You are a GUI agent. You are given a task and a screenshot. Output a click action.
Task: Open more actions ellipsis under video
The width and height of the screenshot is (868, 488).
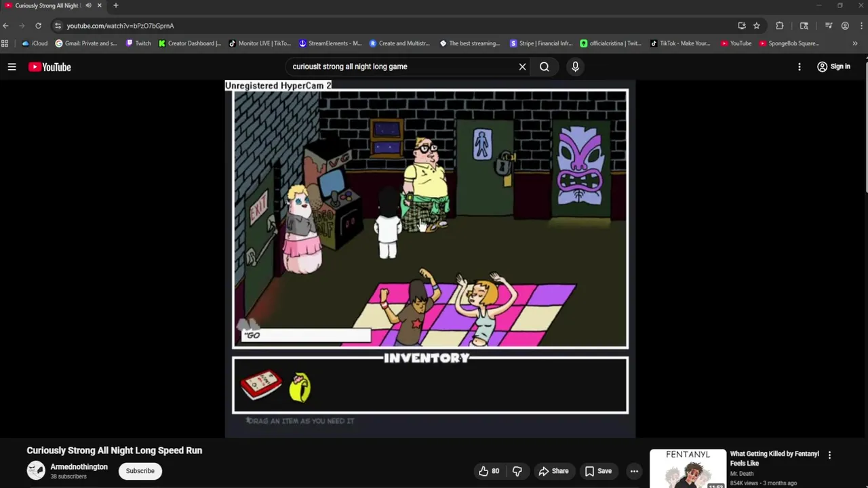(634, 471)
